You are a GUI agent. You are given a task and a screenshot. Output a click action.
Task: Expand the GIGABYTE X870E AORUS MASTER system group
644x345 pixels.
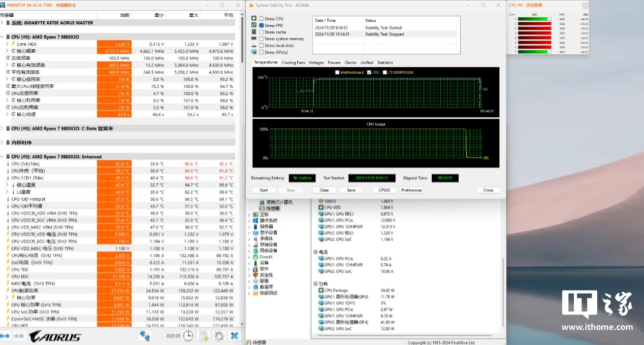[x=3, y=23]
